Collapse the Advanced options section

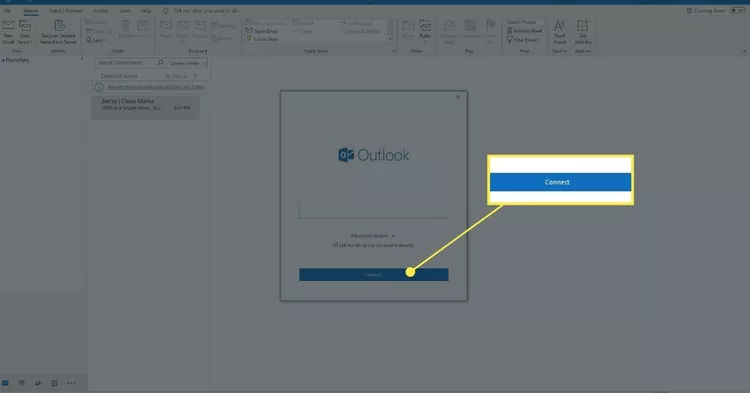372,236
